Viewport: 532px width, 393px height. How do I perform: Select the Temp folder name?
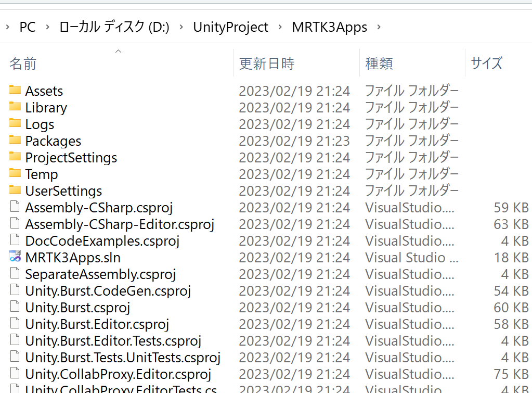point(42,174)
